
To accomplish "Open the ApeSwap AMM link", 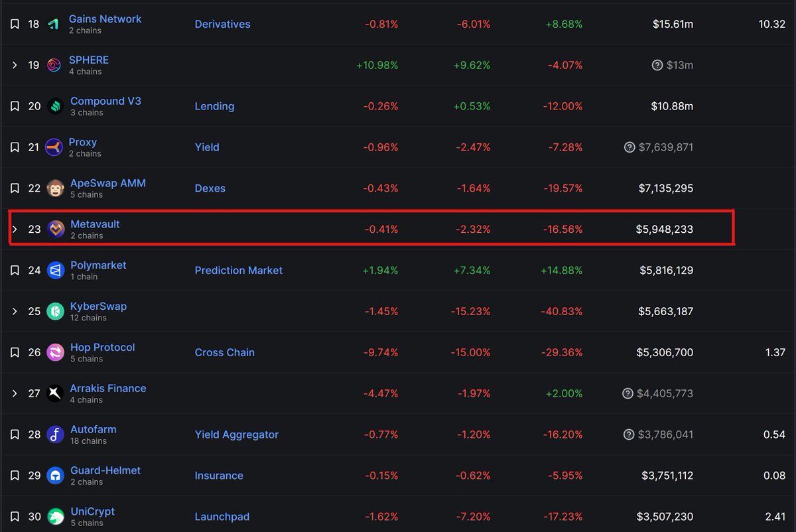I will coord(108,183).
